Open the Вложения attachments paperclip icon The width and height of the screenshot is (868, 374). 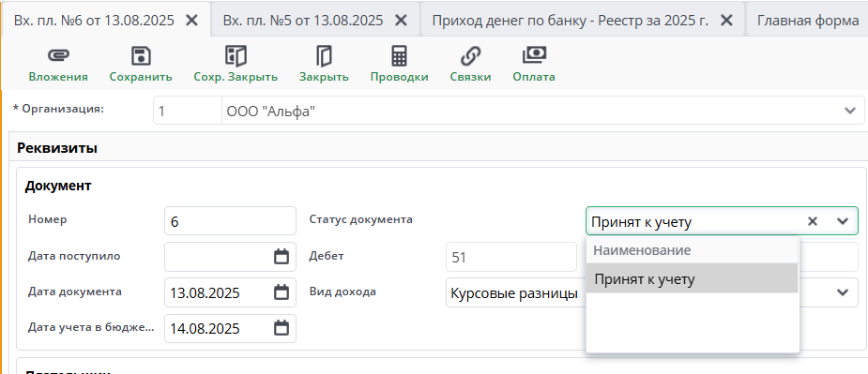pyautogui.click(x=58, y=56)
